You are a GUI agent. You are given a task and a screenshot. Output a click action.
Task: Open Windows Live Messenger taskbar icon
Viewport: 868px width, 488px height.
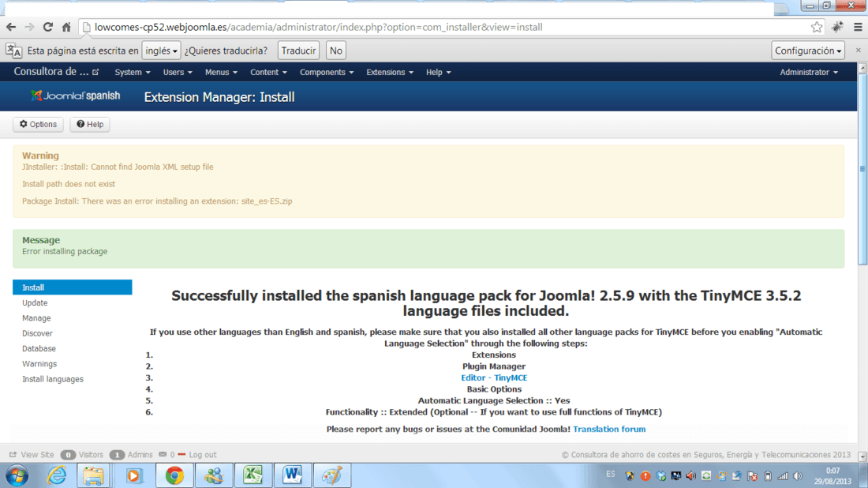pos(214,476)
